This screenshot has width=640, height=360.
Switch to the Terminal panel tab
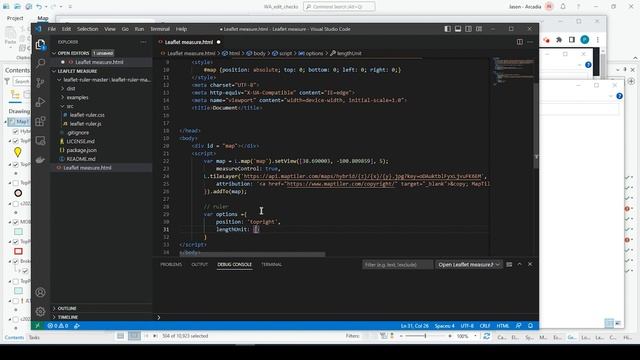coord(271,264)
